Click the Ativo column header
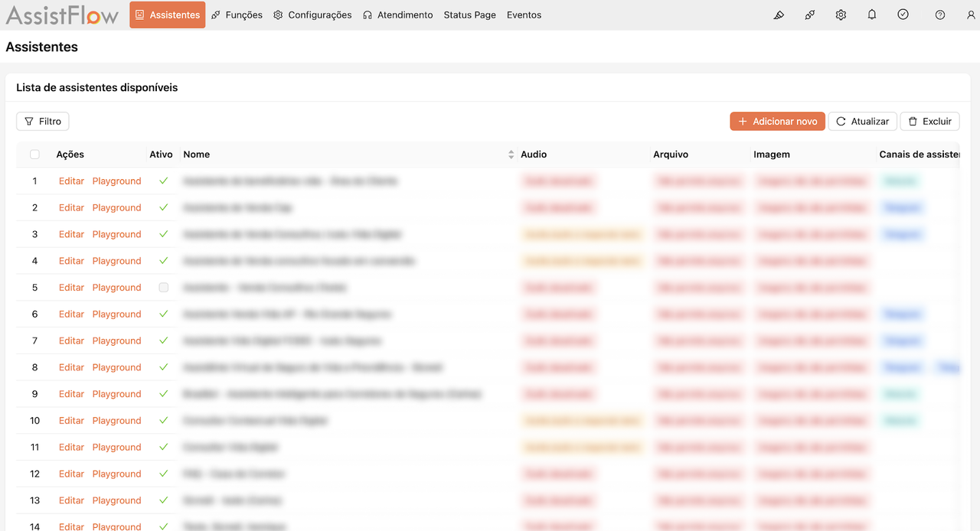The width and height of the screenshot is (980, 531). (161, 155)
